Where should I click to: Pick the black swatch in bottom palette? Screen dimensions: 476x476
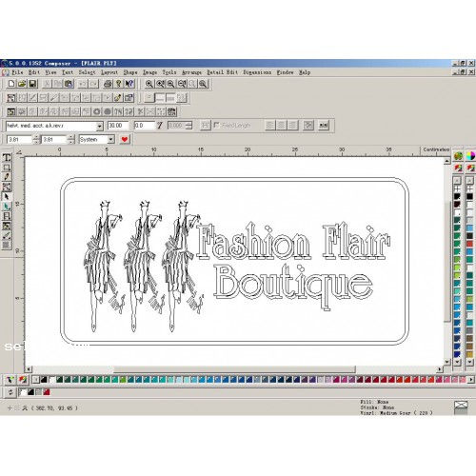coord(44,380)
